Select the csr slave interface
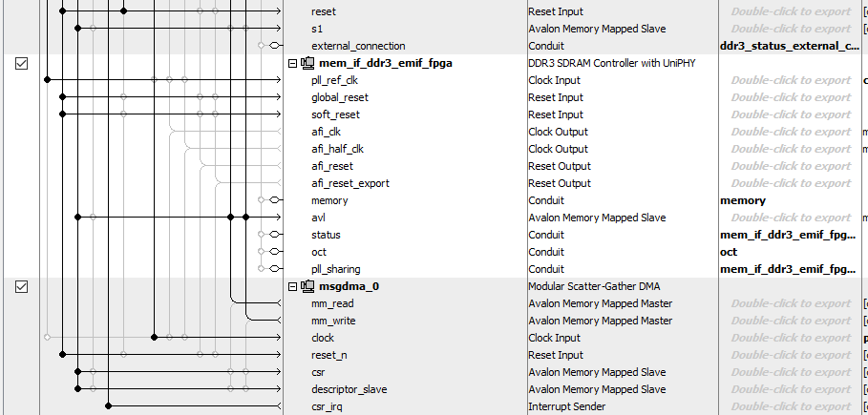This screenshot has height=415, width=868. [318, 372]
